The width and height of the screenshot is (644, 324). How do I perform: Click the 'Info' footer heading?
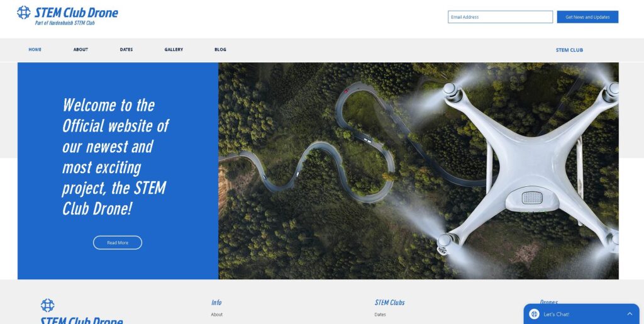(x=216, y=303)
